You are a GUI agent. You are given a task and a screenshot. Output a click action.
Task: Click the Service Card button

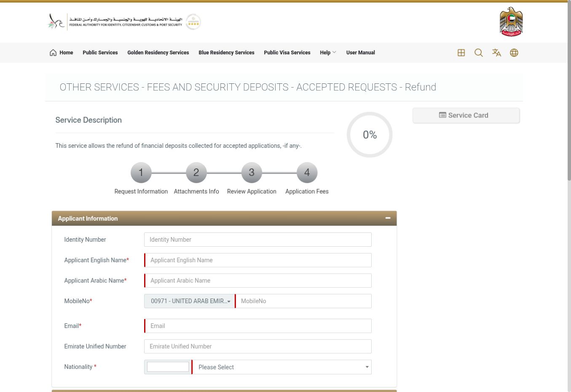point(466,115)
